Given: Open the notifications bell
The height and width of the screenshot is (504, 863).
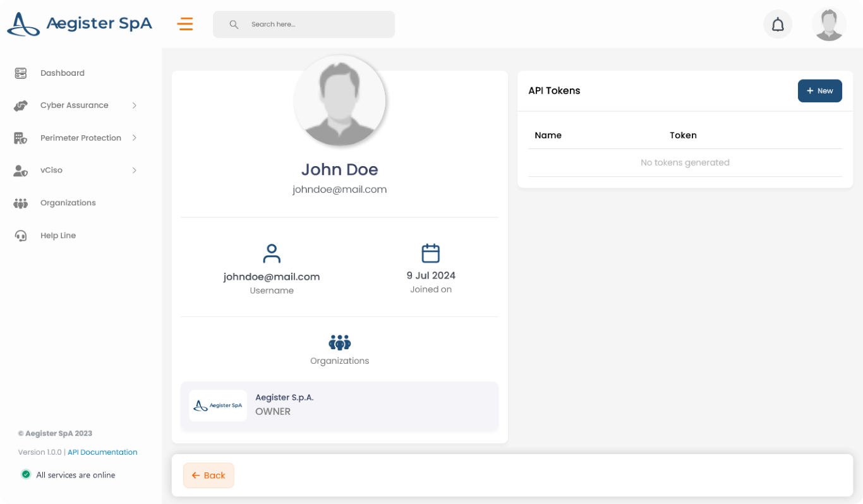Looking at the screenshot, I should point(778,25).
